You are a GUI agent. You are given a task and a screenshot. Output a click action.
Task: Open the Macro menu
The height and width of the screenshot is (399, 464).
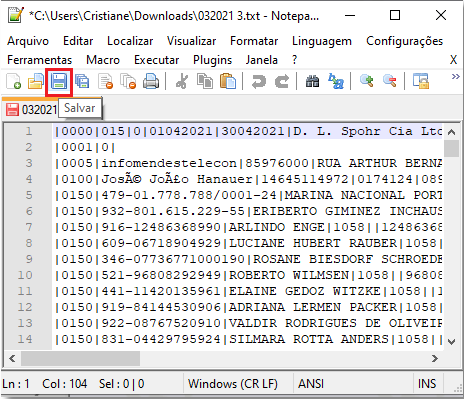pyautogui.click(x=103, y=60)
